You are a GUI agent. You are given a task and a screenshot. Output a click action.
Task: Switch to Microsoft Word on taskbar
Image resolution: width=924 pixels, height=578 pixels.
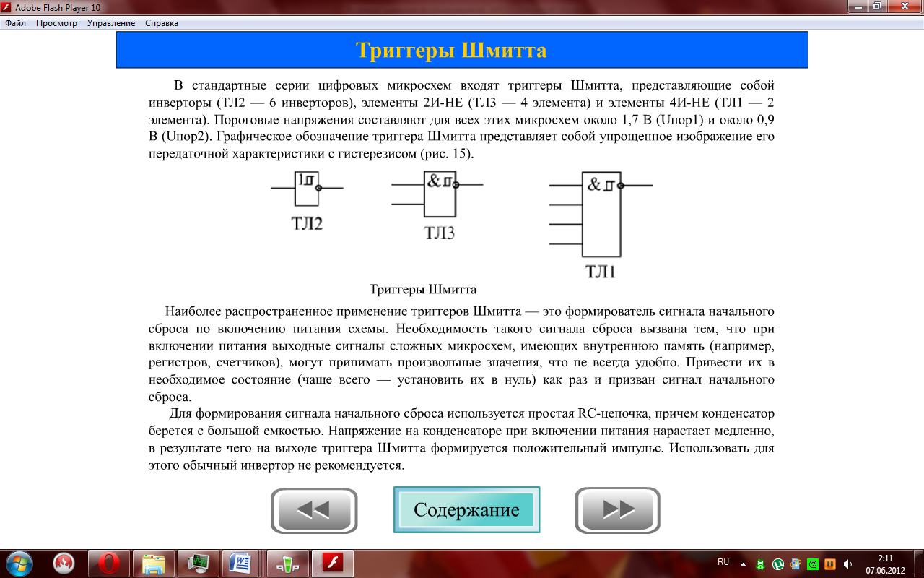click(240, 563)
